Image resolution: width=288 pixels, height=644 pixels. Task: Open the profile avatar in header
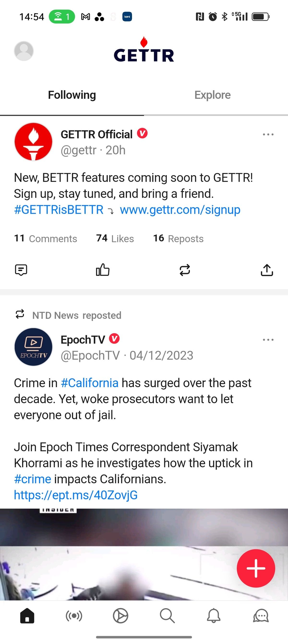(x=24, y=51)
